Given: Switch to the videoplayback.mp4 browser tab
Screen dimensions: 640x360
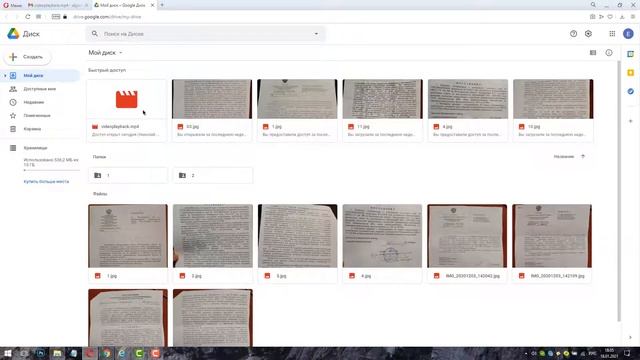Looking at the screenshot, I should [x=58, y=5].
